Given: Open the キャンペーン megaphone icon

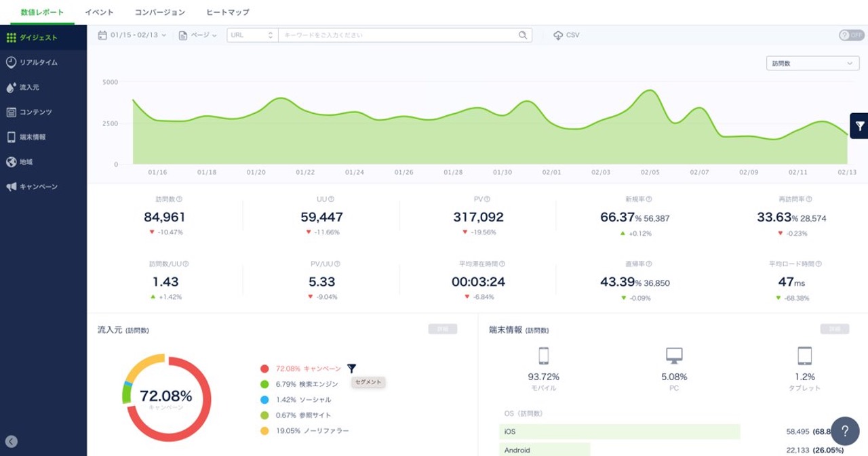Looking at the screenshot, I should point(11,187).
